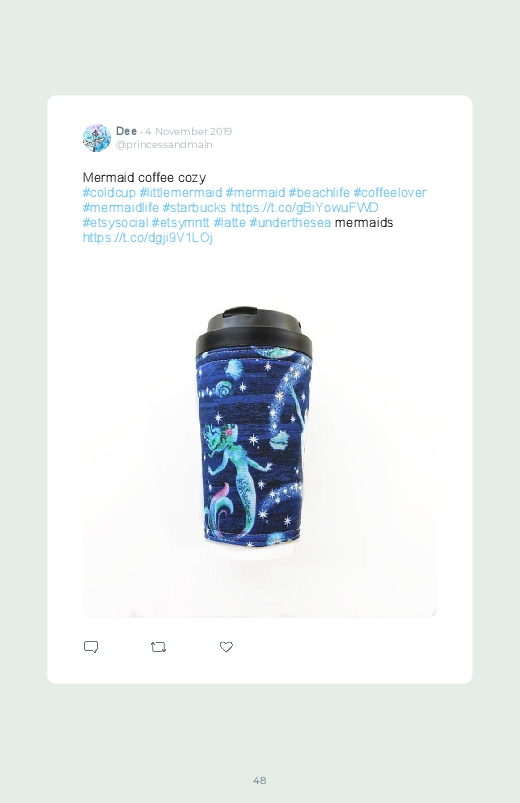The width and height of the screenshot is (520, 803).
Task: Open the @princessandmain handle
Action: 164,144
